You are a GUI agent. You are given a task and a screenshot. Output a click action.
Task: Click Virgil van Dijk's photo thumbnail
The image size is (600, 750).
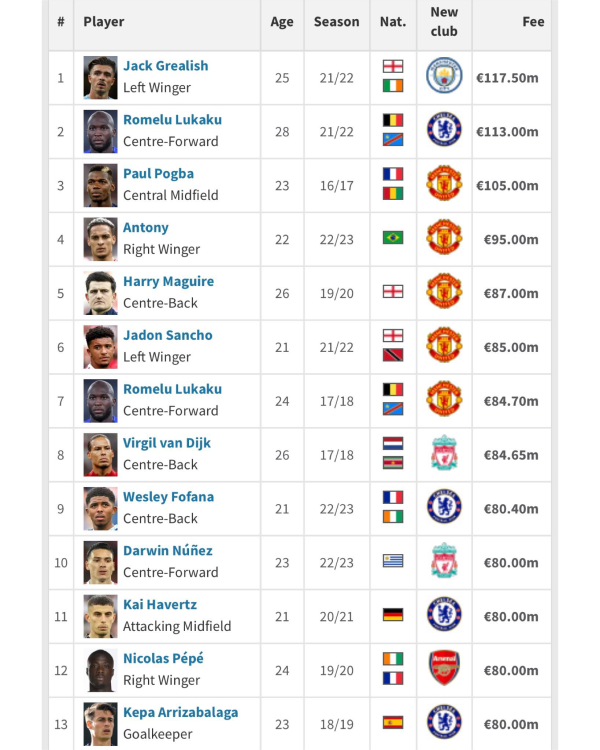(x=100, y=455)
